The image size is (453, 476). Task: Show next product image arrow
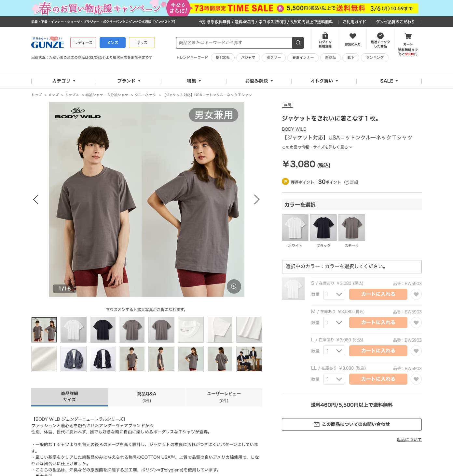257,199
